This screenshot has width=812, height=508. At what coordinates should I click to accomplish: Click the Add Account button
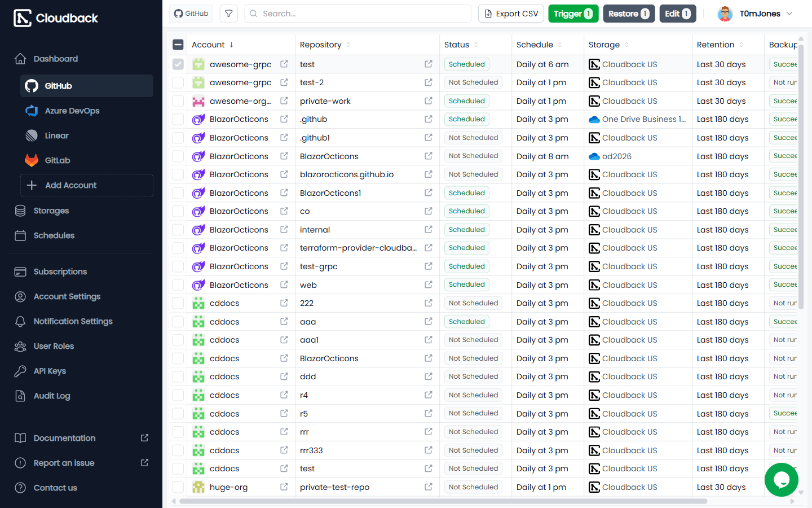87,185
